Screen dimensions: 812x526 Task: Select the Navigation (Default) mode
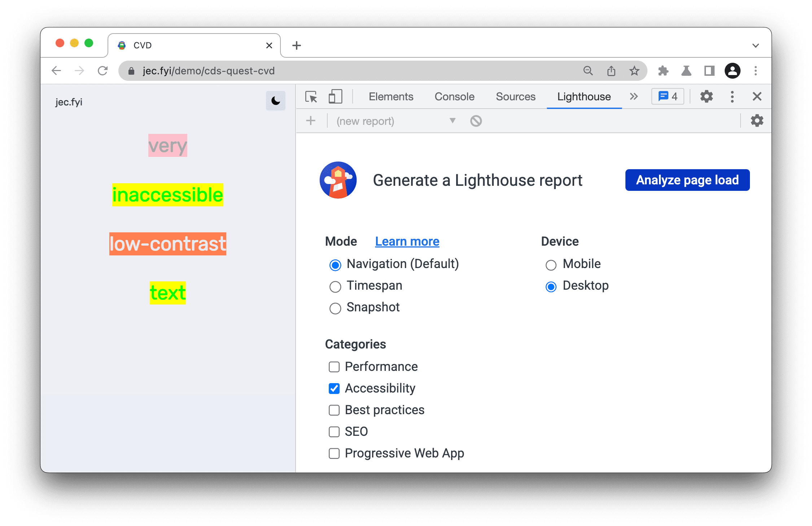[x=335, y=264]
